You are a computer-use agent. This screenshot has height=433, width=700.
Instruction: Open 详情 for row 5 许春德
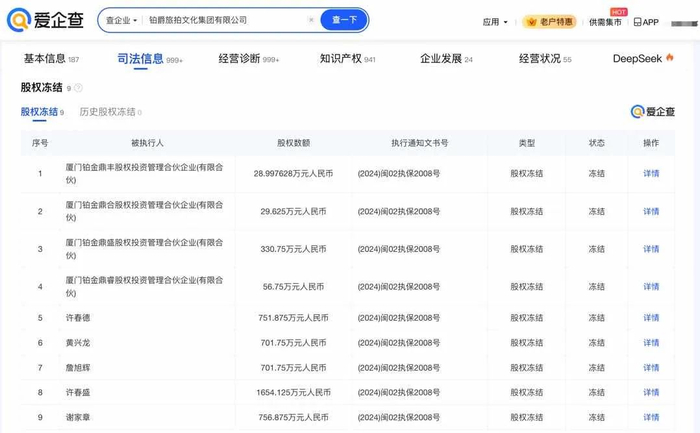pos(651,318)
